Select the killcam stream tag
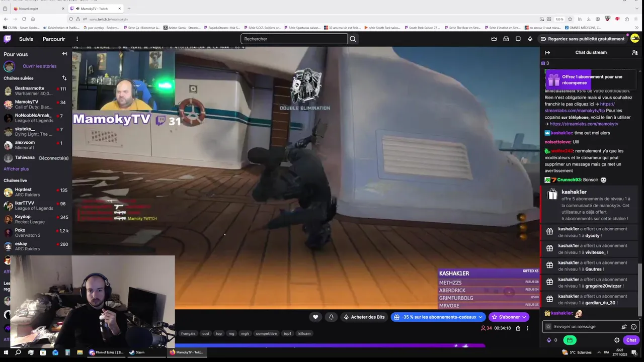Screen dimensions: 644x362 pyautogui.click(x=304, y=333)
